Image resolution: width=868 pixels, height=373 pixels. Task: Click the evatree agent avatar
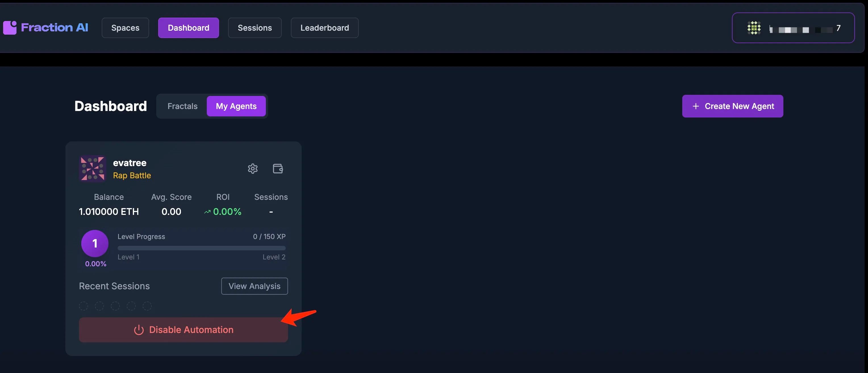point(93,169)
